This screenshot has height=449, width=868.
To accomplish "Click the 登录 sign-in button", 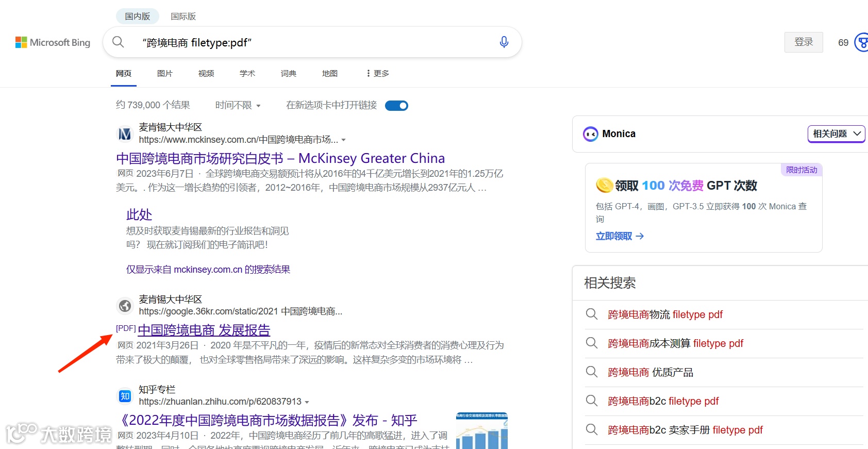I will point(804,42).
